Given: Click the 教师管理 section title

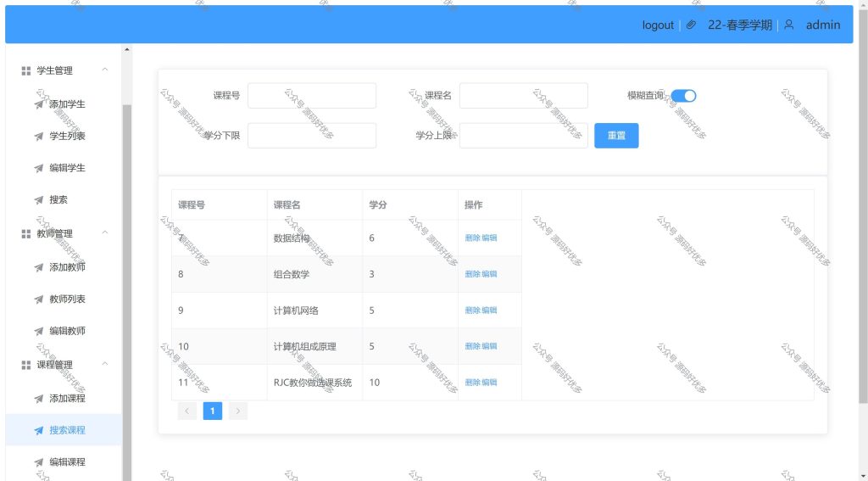Looking at the screenshot, I should click(x=55, y=234).
